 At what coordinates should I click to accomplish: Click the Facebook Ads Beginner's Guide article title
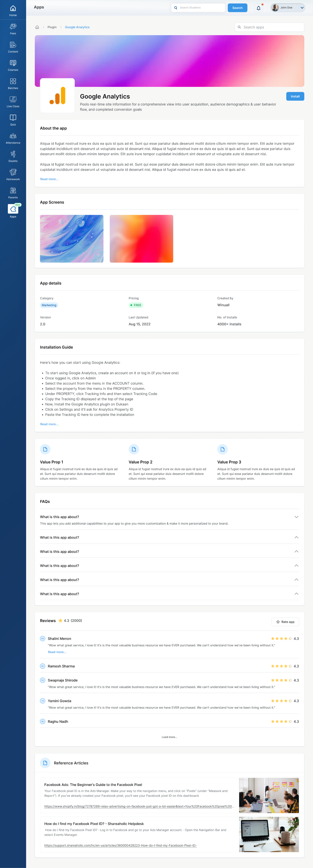[x=93, y=784]
